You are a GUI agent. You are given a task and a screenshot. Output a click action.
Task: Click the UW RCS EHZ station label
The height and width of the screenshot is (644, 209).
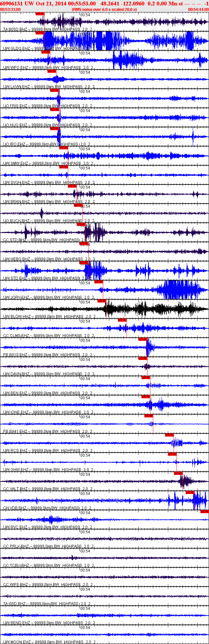pyautogui.click(x=48, y=451)
